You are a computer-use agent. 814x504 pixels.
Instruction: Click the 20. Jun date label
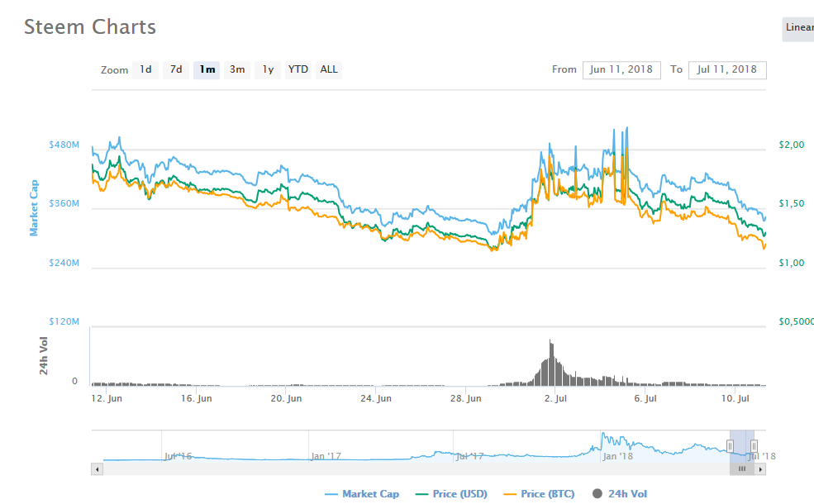click(286, 398)
